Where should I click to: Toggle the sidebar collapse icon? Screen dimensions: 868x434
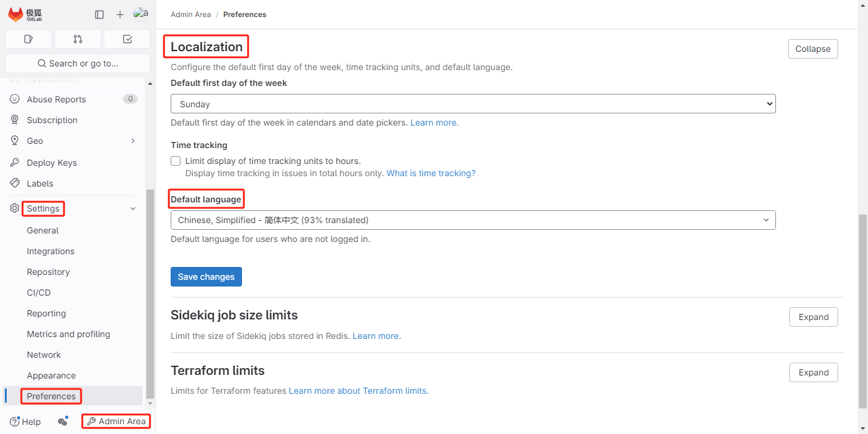(x=99, y=15)
